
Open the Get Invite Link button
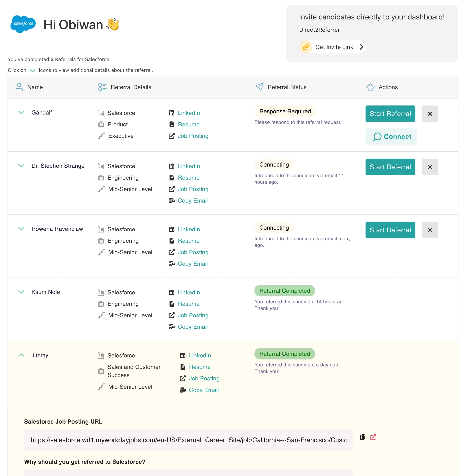coord(334,47)
